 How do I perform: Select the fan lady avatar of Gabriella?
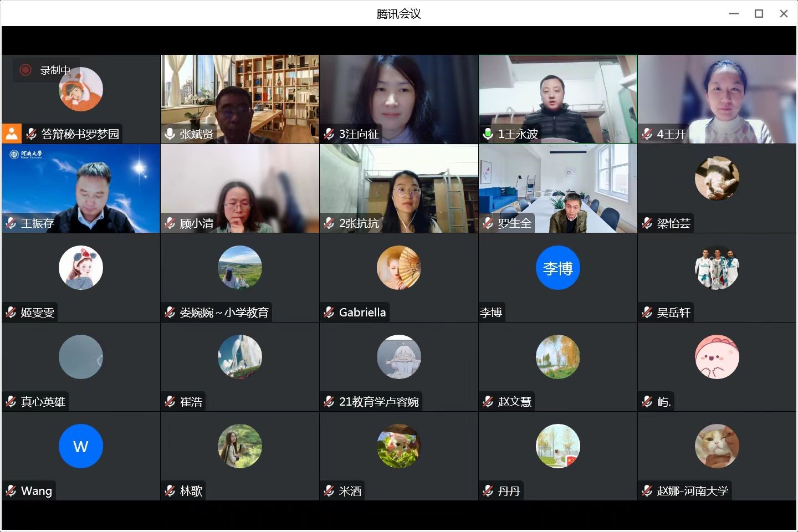399,268
